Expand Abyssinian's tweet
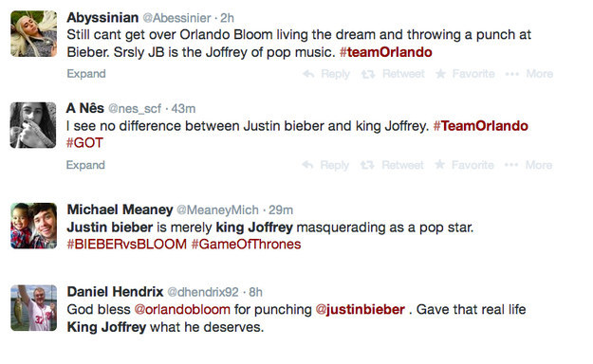This screenshot has width=593, height=364. pyautogui.click(x=86, y=74)
